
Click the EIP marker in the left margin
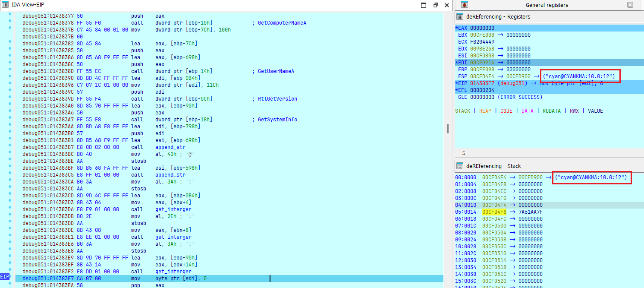point(5,276)
